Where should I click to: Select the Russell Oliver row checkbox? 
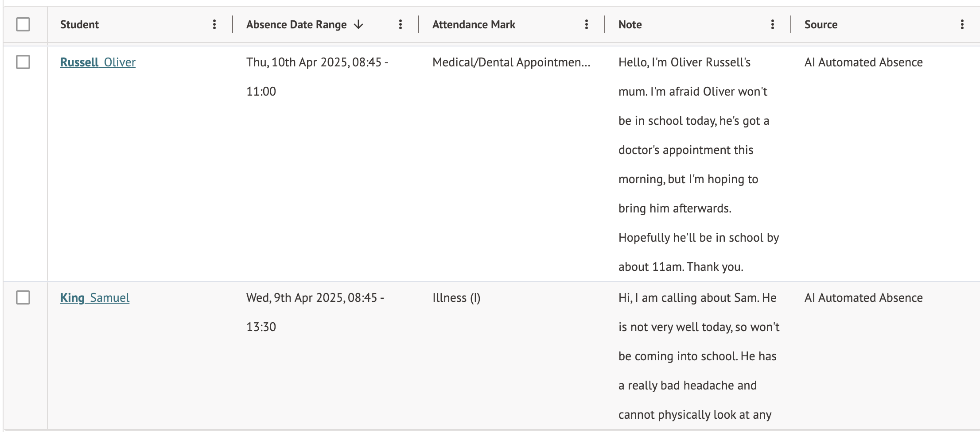[x=23, y=62]
